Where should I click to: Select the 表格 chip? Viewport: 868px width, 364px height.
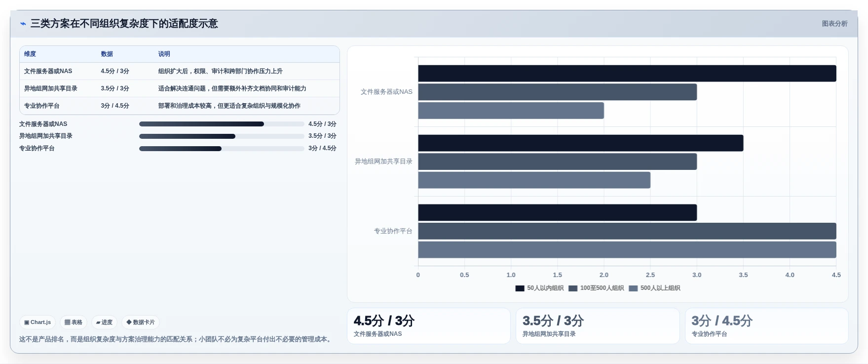point(74,322)
